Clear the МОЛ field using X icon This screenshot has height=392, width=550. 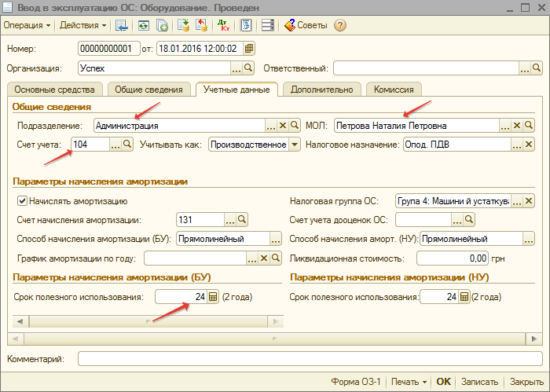pos(517,125)
